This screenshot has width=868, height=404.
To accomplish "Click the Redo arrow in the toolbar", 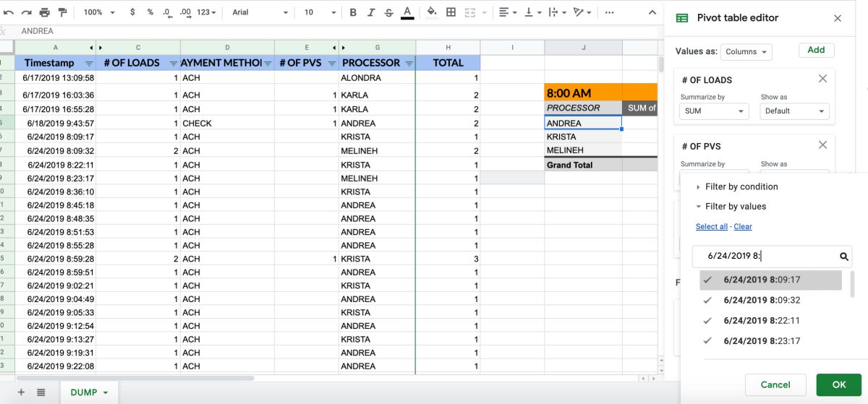I will 27,12.
